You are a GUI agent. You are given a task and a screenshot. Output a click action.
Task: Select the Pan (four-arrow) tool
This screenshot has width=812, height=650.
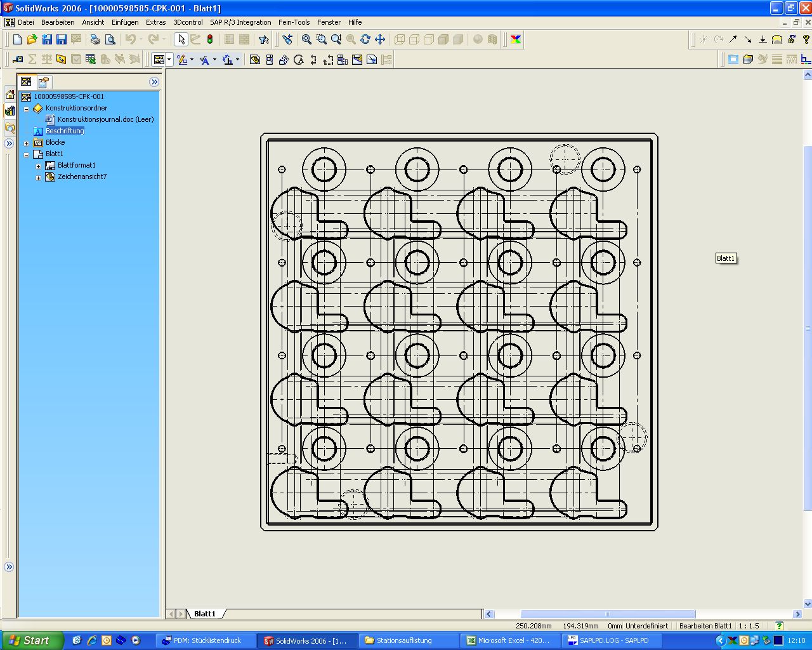(x=380, y=39)
